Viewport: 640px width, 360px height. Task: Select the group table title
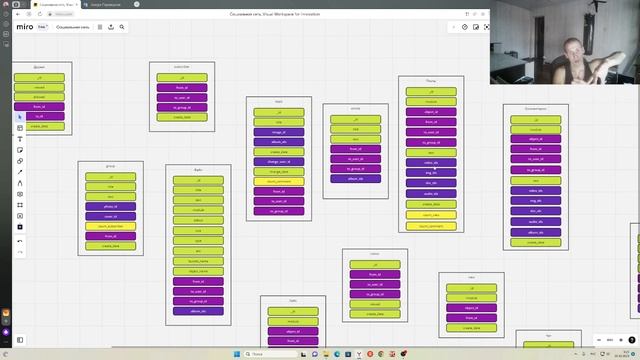point(111,166)
